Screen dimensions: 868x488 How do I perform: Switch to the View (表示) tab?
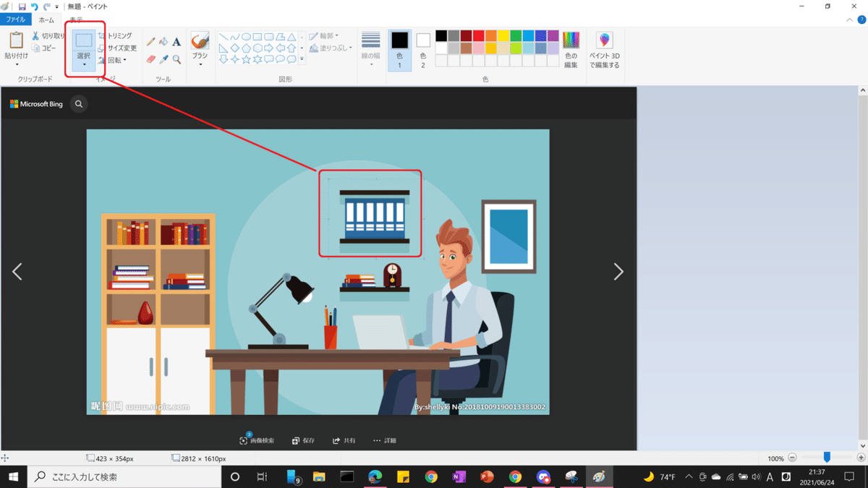[76, 20]
